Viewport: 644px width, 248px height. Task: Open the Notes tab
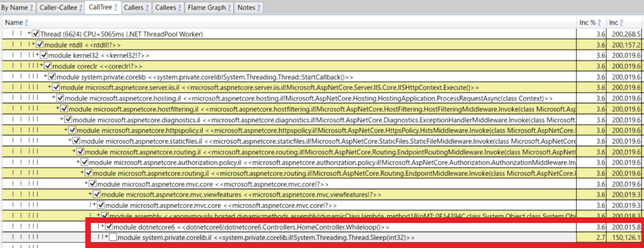click(246, 7)
